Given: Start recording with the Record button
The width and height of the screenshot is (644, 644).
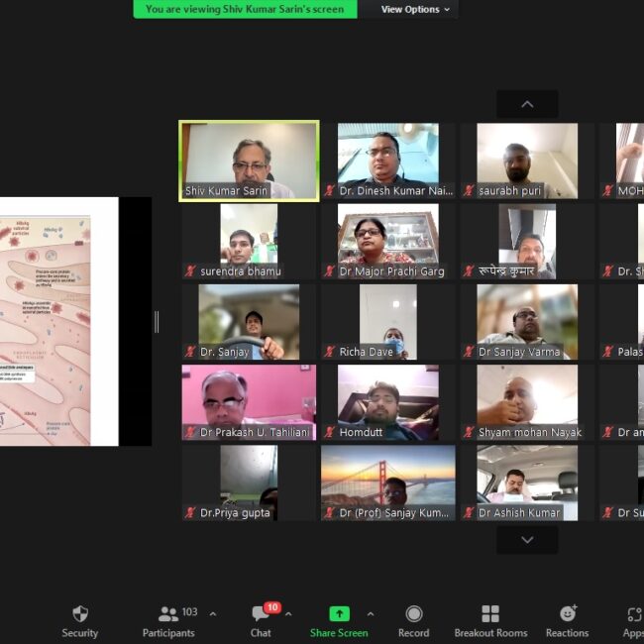Looking at the screenshot, I should click(413, 614).
